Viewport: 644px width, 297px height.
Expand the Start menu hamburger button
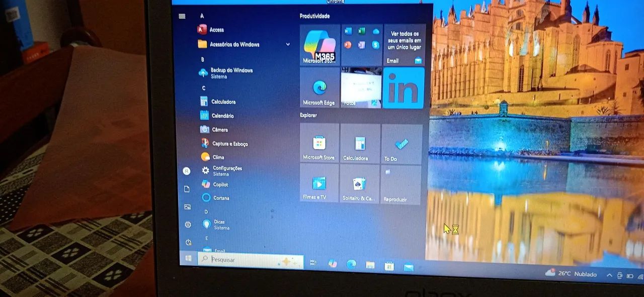click(182, 16)
